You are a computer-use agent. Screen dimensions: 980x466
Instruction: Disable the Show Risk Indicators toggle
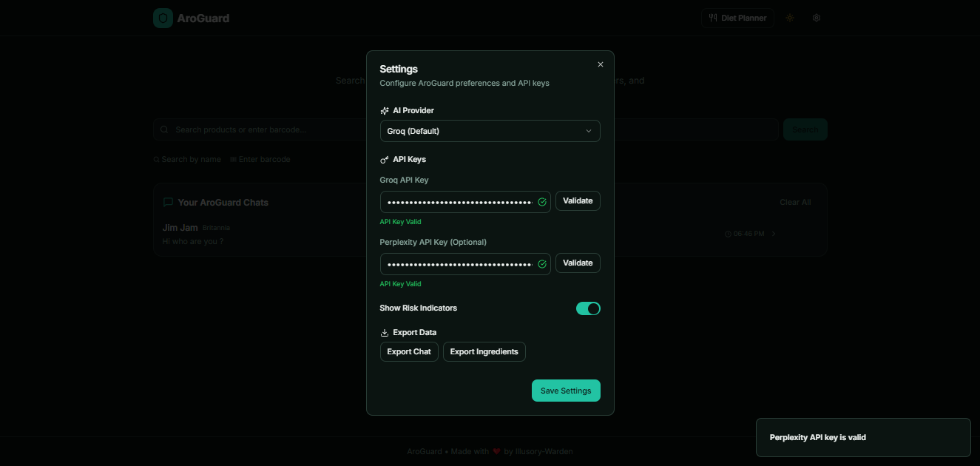click(x=588, y=308)
